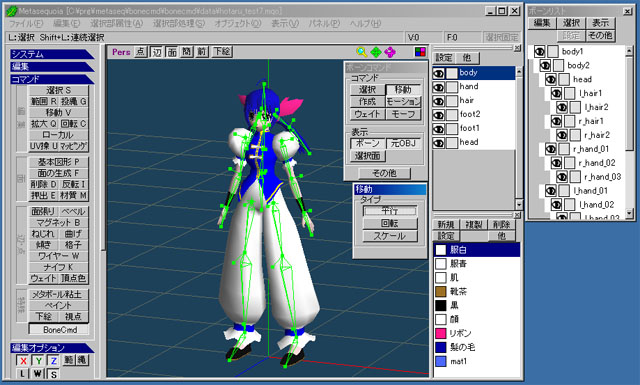
Task: Select 回転 rotate type in 移動 panel
Action: click(390, 223)
